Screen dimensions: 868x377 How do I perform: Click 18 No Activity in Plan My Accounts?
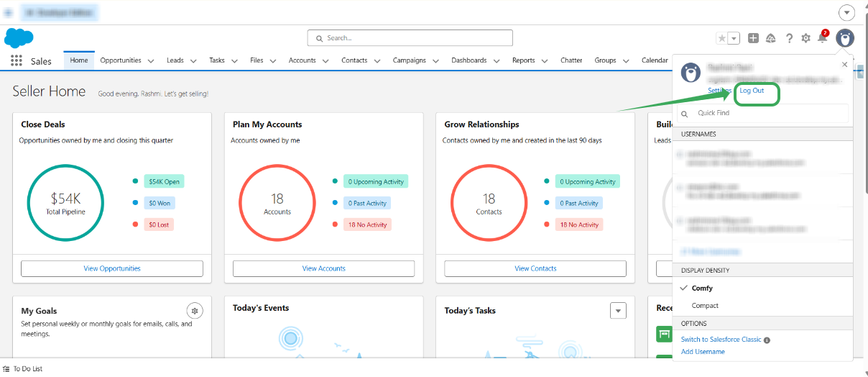tap(368, 225)
